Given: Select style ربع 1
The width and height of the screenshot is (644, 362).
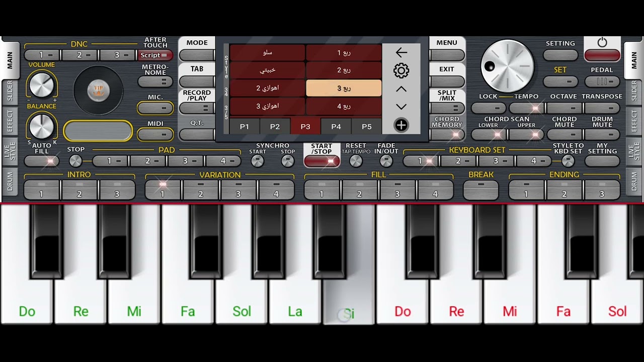Looking at the screenshot, I should pos(344,53).
